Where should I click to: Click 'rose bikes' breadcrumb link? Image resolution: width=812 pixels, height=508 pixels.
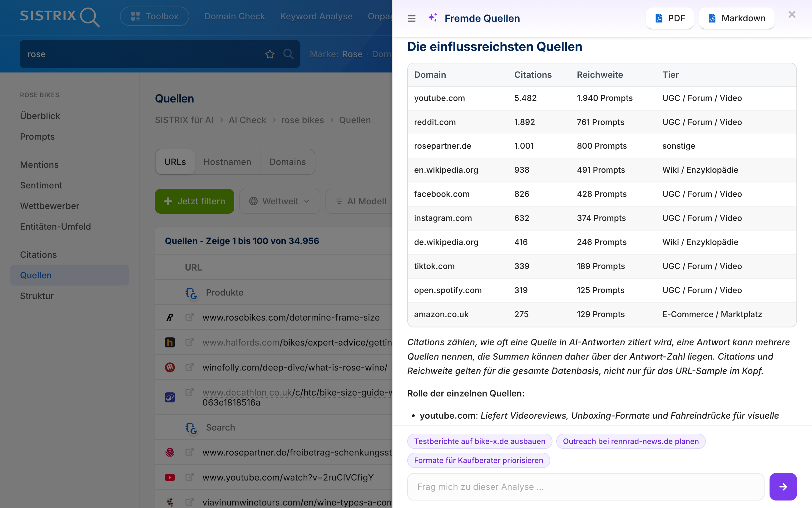[302, 120]
